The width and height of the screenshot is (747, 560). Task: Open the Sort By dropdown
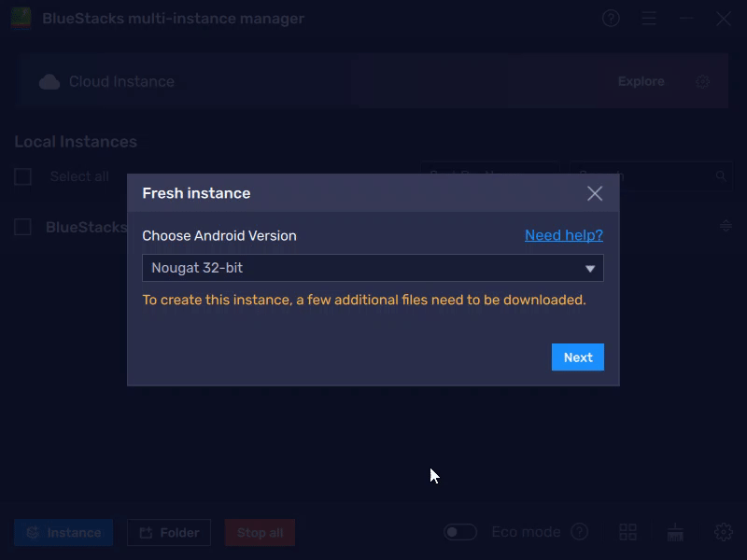pyautogui.click(x=489, y=176)
